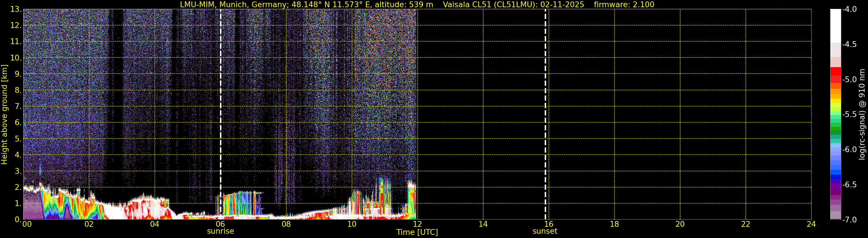Click the '06' time tick label
The width and height of the screenshot is (868, 238).
(220, 224)
